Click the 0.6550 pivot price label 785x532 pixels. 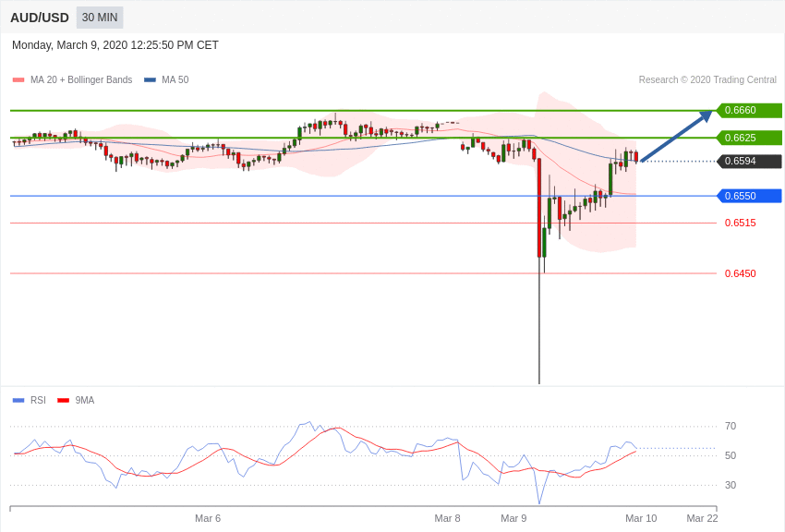click(x=749, y=196)
